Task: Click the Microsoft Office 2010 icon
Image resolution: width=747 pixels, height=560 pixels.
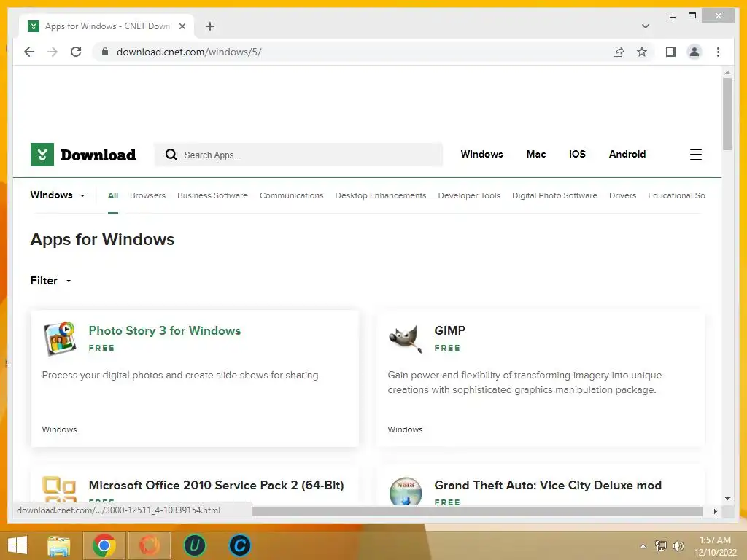Action: 59,490
